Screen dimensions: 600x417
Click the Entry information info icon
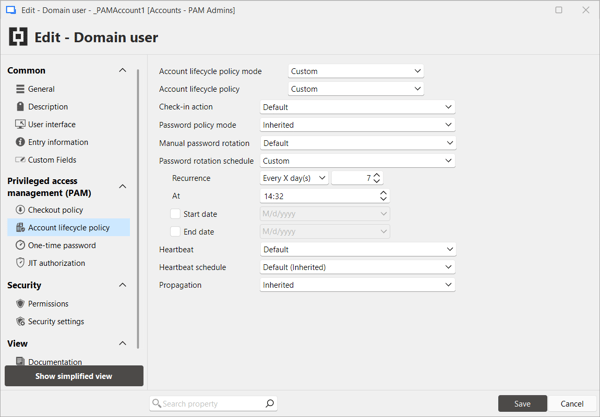pyautogui.click(x=20, y=142)
